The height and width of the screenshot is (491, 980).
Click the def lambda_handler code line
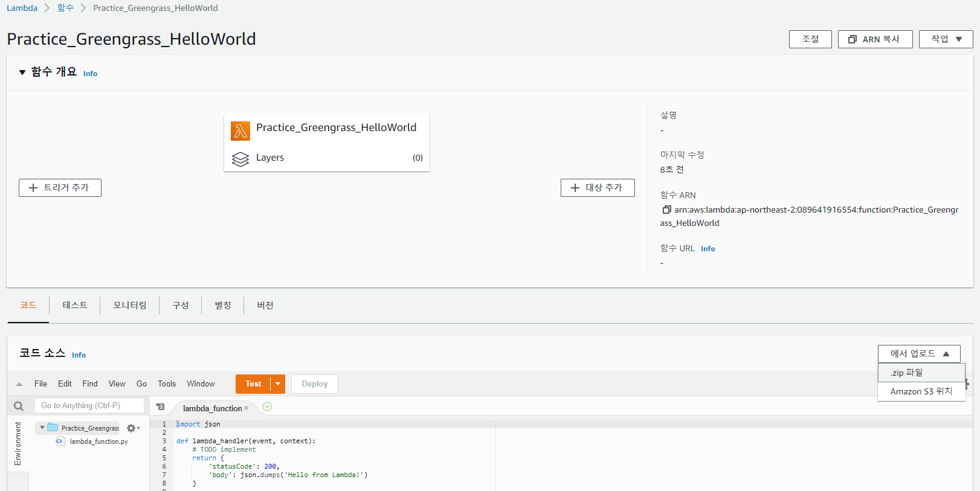coord(246,441)
